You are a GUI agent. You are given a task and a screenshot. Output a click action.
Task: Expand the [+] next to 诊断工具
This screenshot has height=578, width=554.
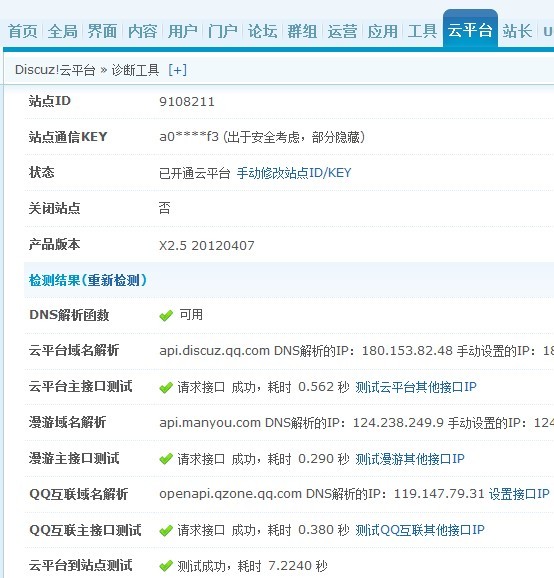pyautogui.click(x=177, y=70)
